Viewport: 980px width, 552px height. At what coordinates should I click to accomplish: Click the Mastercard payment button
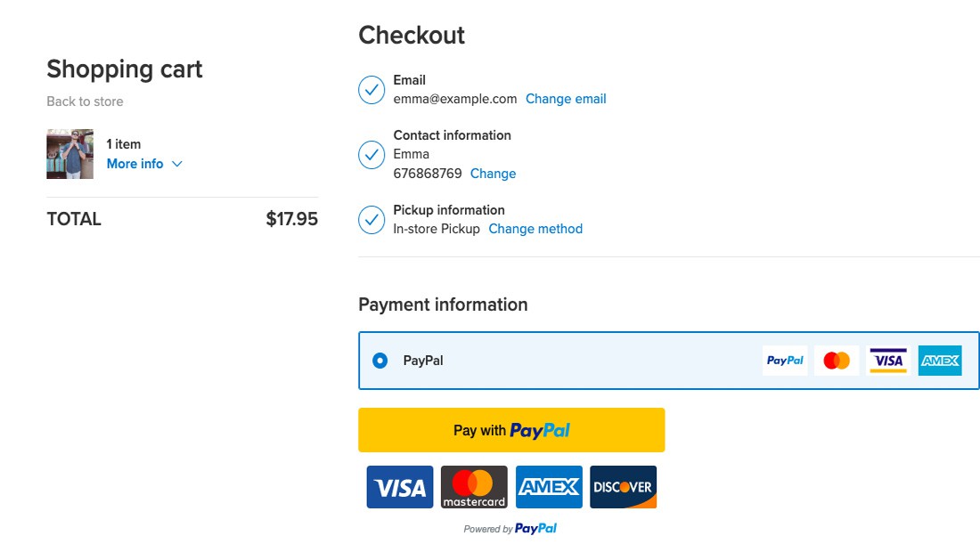point(474,487)
